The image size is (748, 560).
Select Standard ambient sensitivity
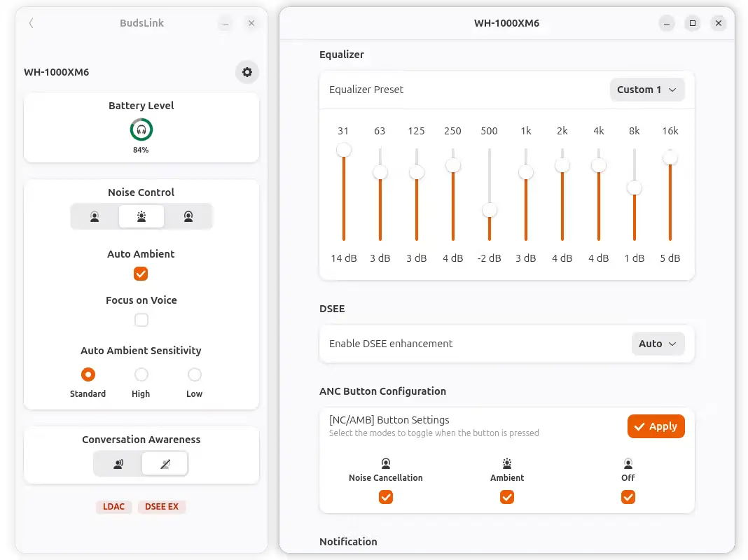pyautogui.click(x=88, y=374)
